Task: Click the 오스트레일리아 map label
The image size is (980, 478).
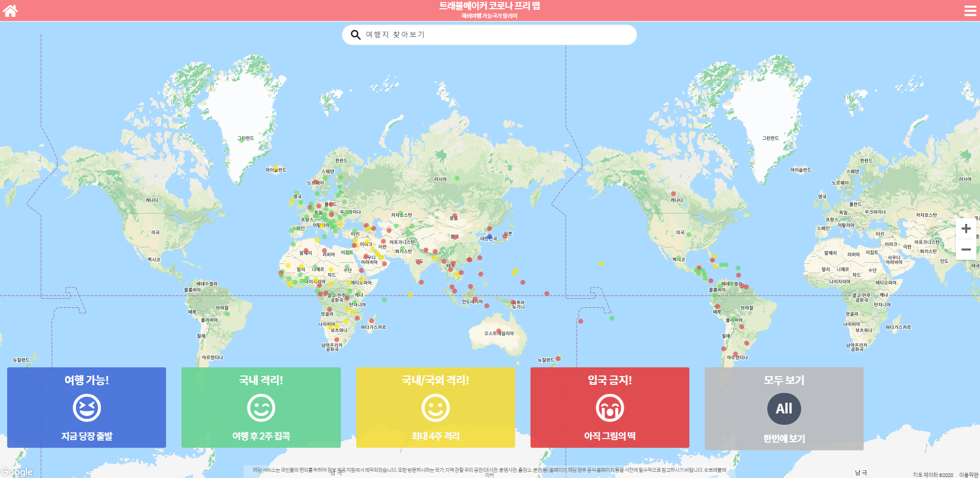Action: point(499,334)
